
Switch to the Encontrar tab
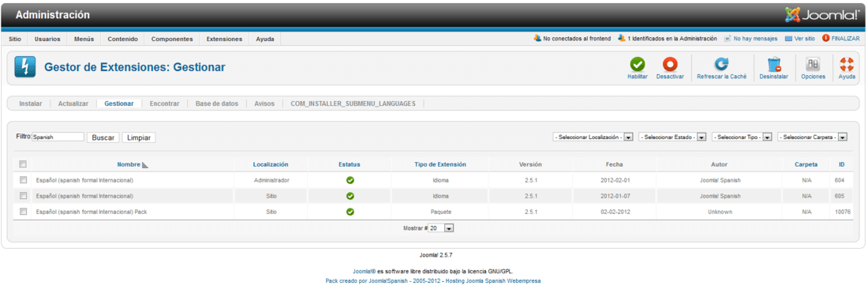click(164, 103)
